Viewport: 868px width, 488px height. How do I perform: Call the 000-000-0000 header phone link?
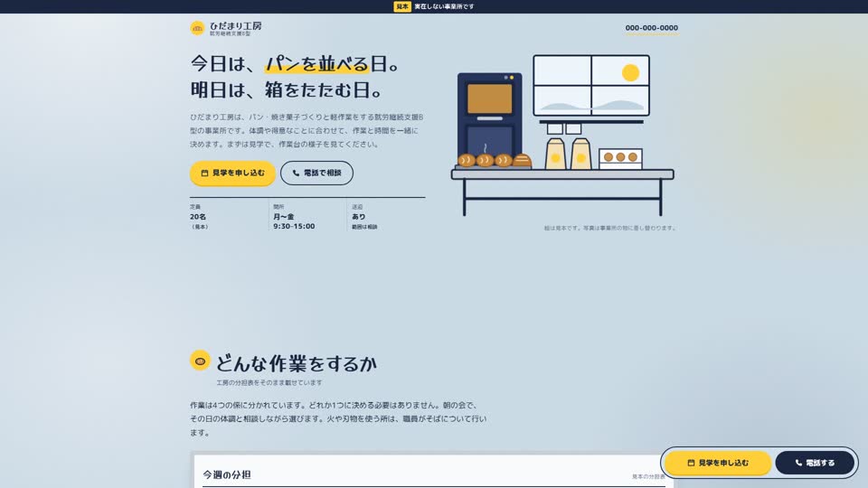point(651,28)
